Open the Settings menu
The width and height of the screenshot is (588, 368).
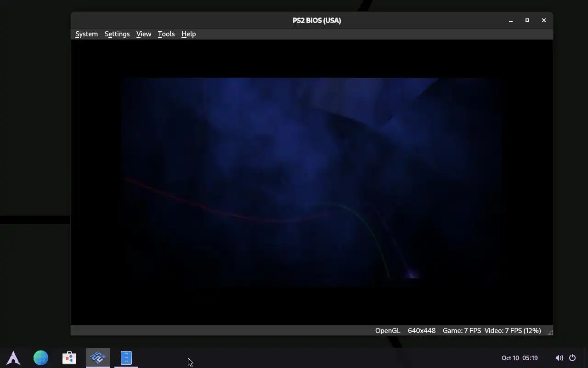[117, 34]
